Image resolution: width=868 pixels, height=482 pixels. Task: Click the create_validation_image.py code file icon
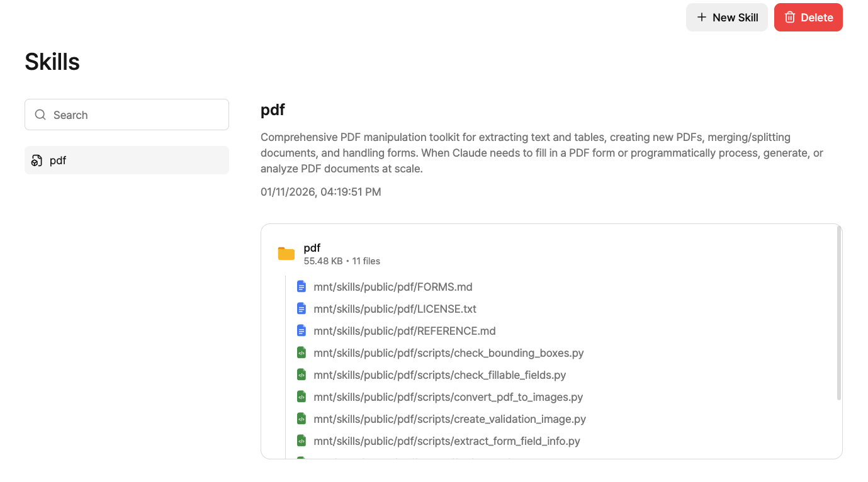302,419
